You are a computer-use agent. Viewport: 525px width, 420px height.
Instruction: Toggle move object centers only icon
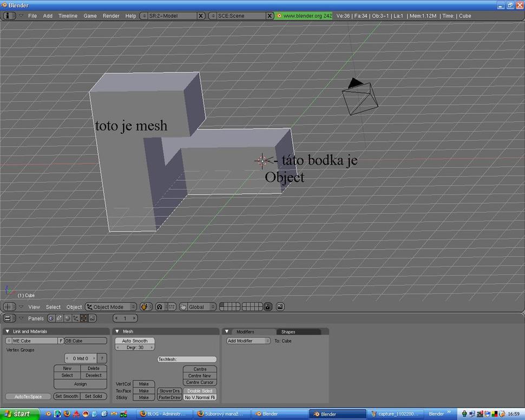pos(171,307)
